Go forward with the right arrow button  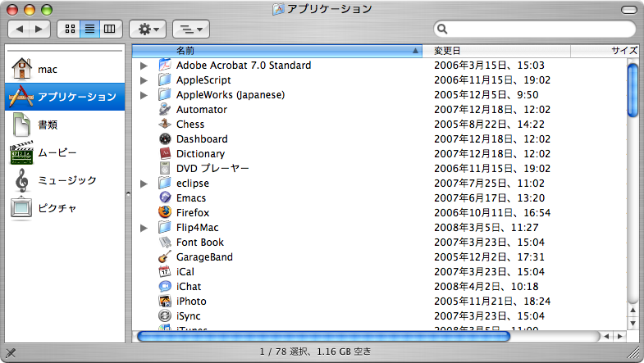[39, 29]
